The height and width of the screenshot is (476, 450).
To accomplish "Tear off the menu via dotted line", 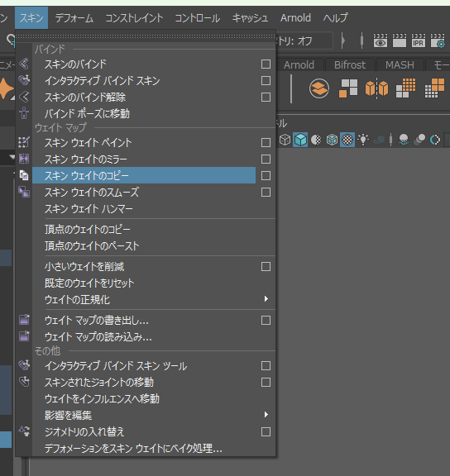I will coord(146,36).
